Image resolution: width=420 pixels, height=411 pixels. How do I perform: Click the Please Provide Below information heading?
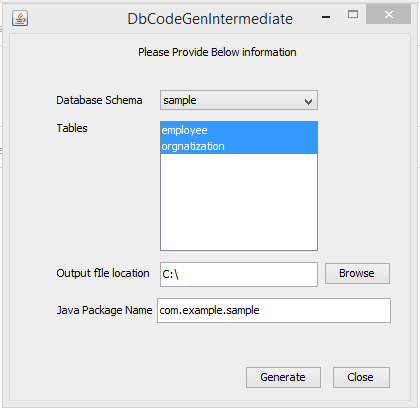click(217, 52)
